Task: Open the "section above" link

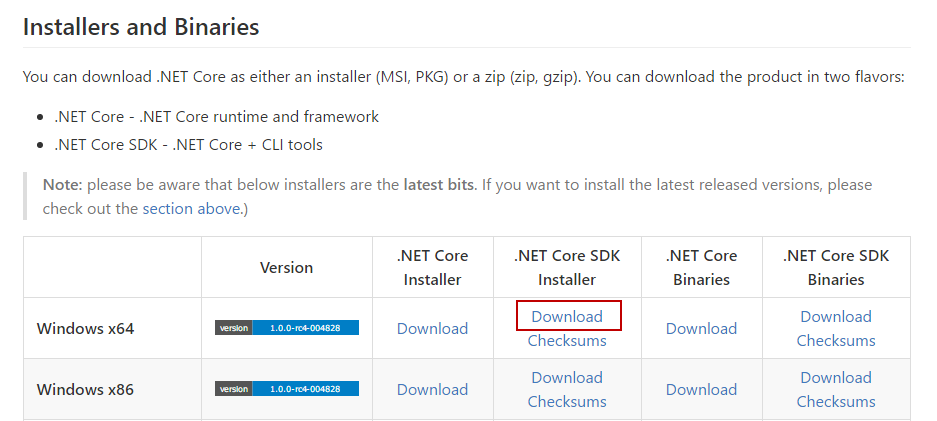Action: (x=191, y=208)
